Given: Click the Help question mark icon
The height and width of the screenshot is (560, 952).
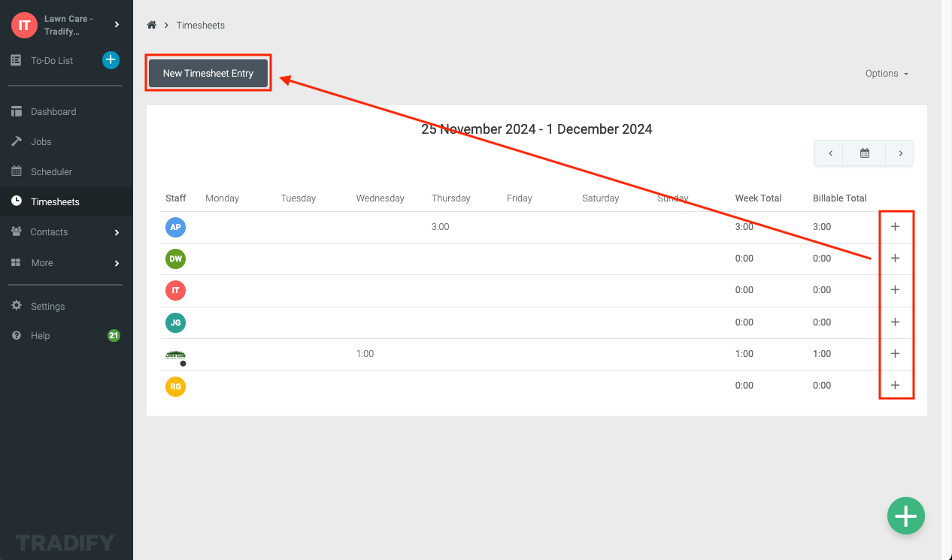Looking at the screenshot, I should 16,335.
